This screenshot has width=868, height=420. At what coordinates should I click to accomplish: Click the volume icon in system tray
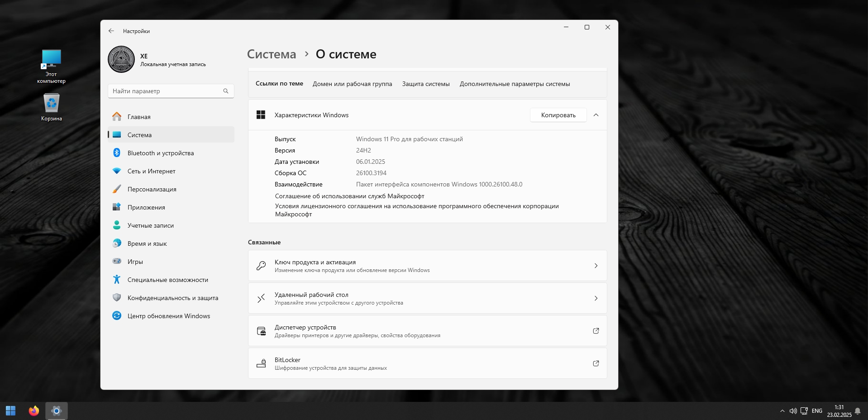click(x=793, y=411)
